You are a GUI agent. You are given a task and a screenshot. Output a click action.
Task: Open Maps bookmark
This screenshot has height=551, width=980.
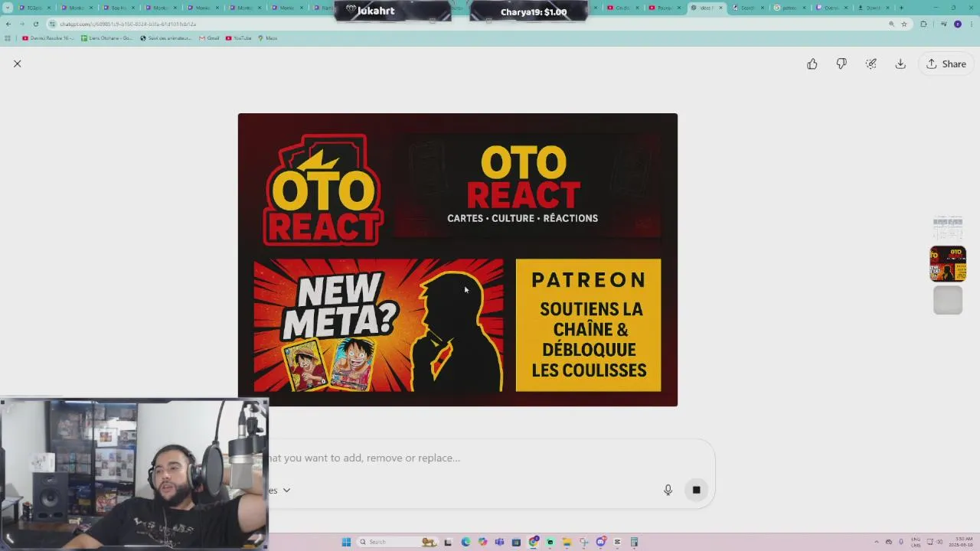click(267, 37)
